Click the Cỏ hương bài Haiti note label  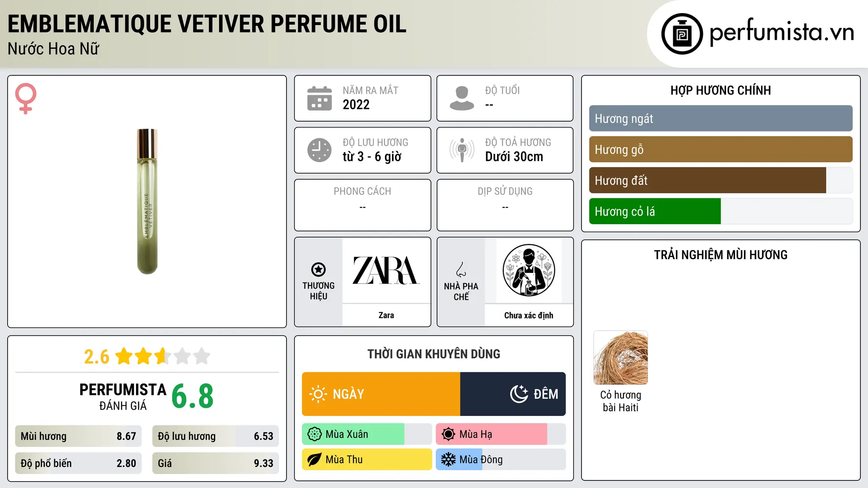click(620, 401)
